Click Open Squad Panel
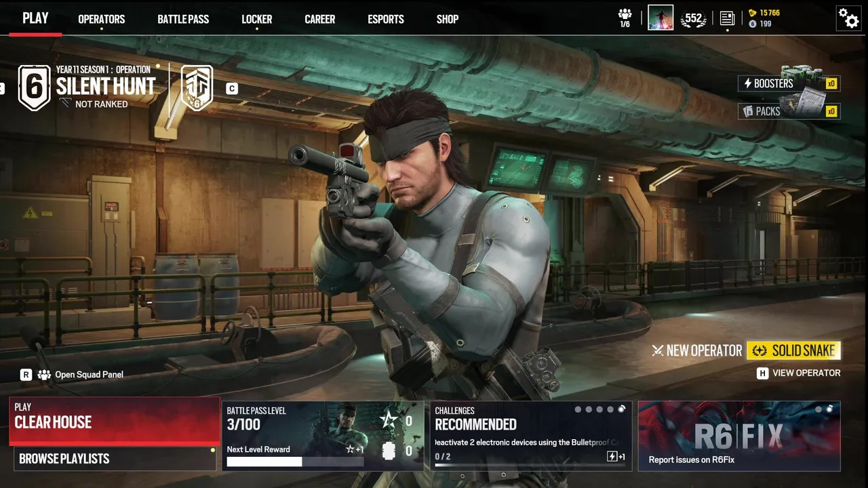Image resolution: width=868 pixels, height=488 pixels. click(89, 375)
